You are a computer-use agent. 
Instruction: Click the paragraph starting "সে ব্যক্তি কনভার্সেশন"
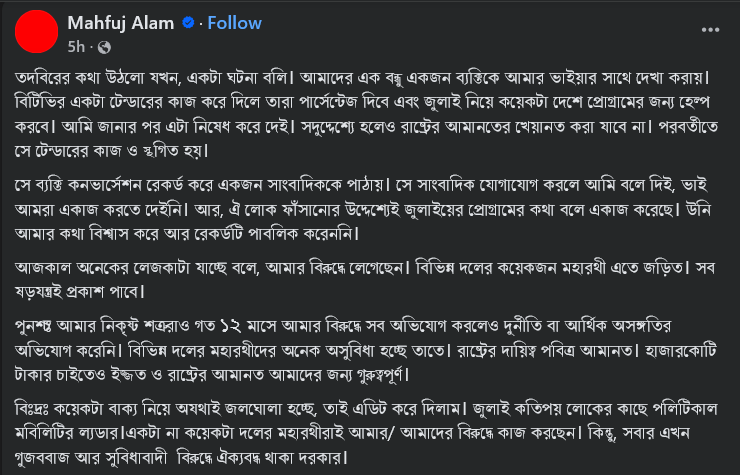coord(362,209)
